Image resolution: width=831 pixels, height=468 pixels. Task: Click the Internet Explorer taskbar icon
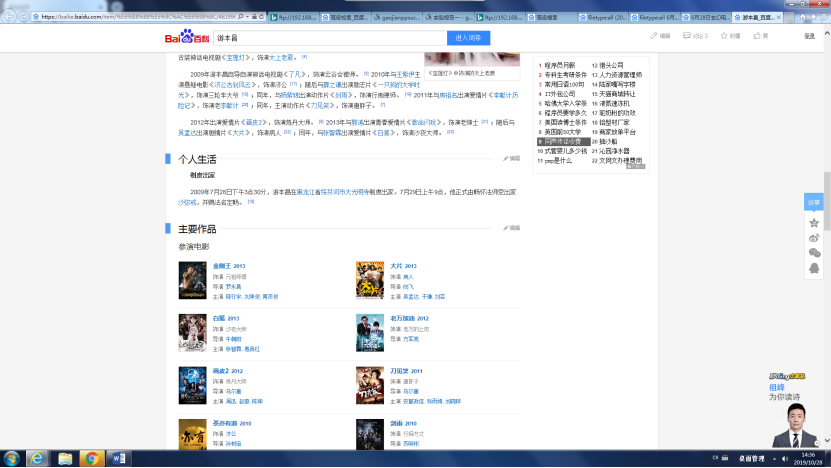point(37,458)
